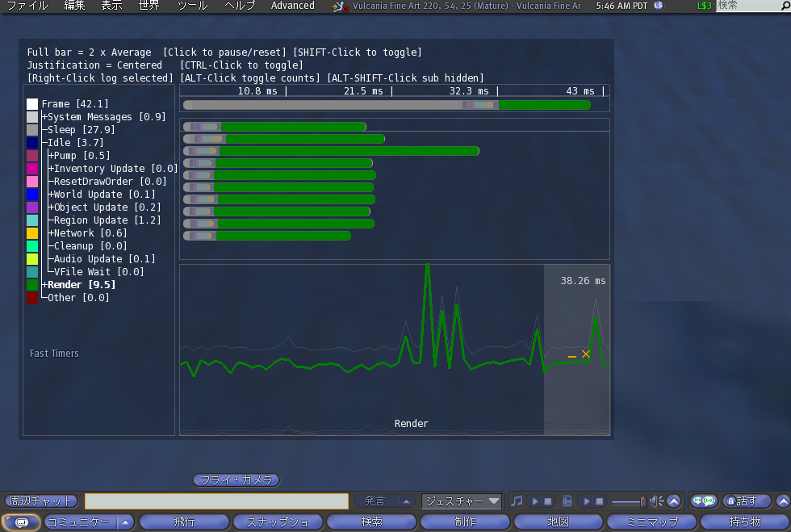
Task: Open the ジェスチャー dropdown
Action: click(x=461, y=501)
